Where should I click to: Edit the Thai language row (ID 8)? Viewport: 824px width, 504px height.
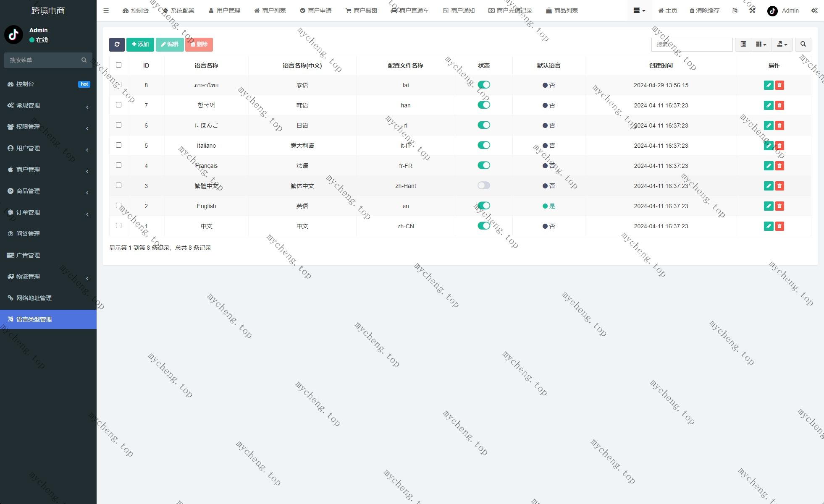click(x=769, y=85)
